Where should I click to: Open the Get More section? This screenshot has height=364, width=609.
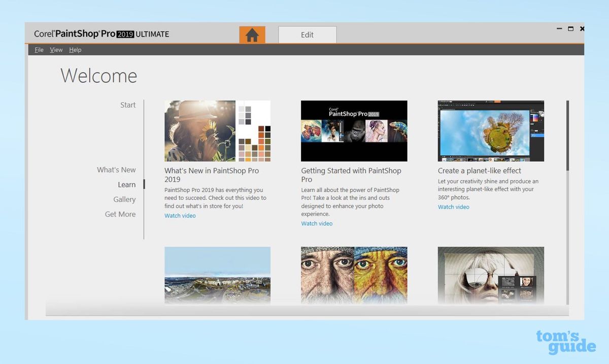tap(120, 214)
